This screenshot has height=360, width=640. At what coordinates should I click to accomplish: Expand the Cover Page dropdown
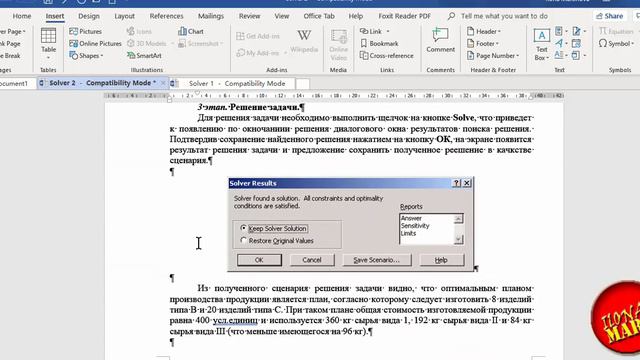[24, 31]
